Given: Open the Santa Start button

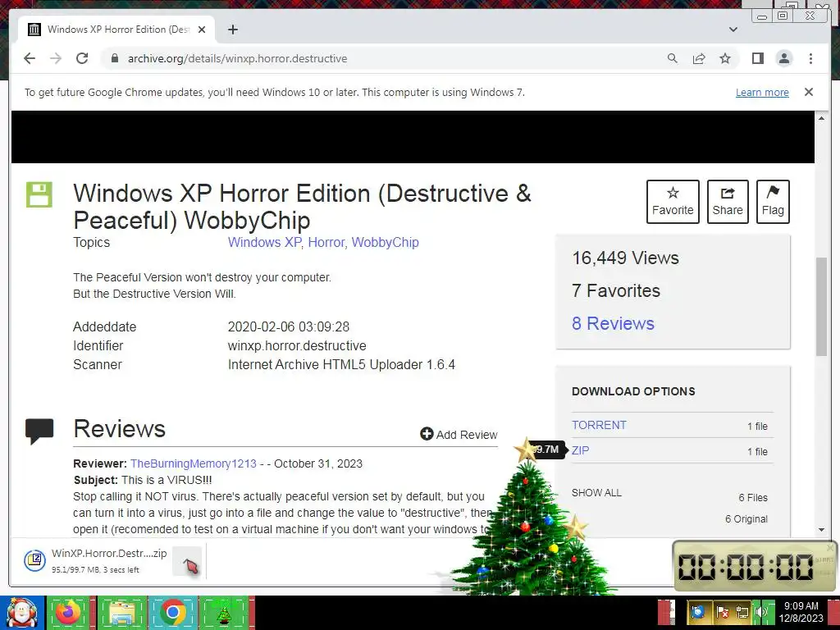Looking at the screenshot, I should pyautogui.click(x=22, y=613).
